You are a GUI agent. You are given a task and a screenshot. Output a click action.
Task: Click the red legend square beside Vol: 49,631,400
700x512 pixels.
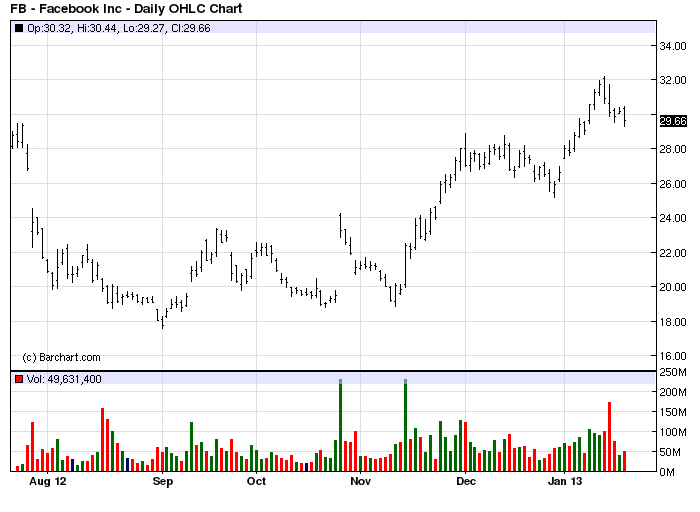[x=19, y=379]
